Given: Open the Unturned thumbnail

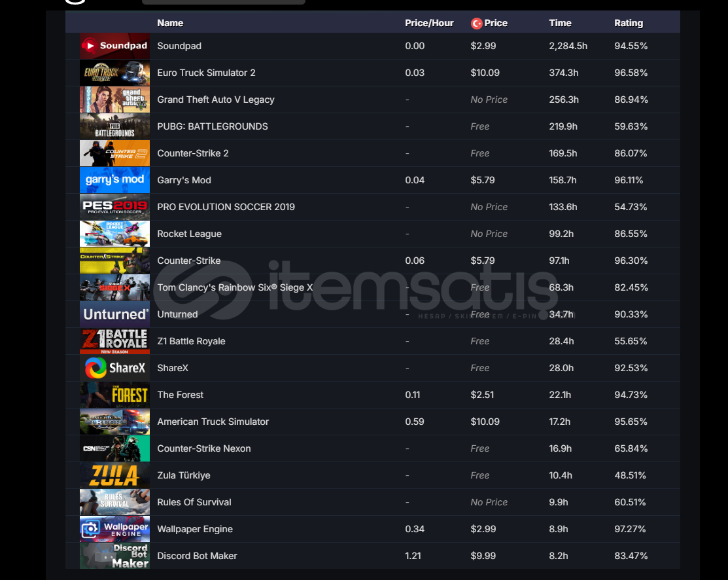Looking at the screenshot, I should coord(114,314).
